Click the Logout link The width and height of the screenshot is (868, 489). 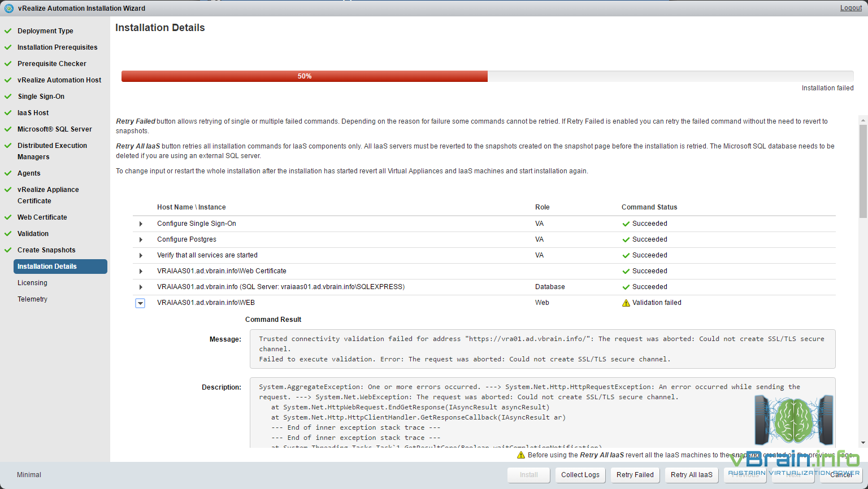coord(851,8)
